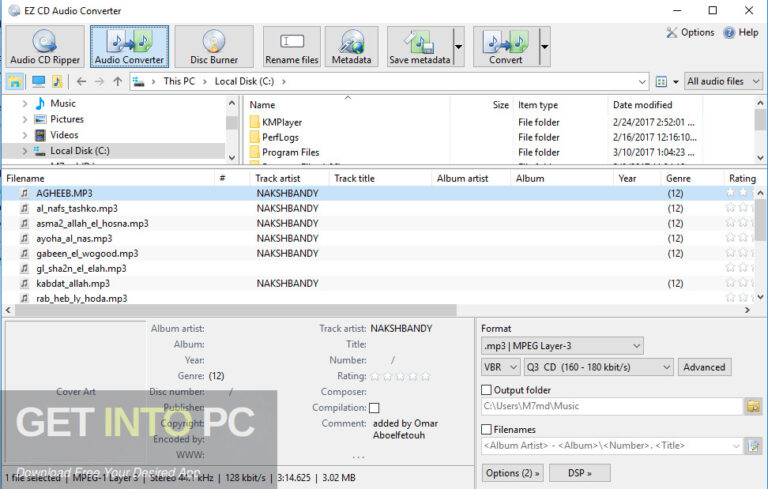Viewport: 768px width, 489px height.
Task: Select gabeen_el_wogood.mp3 file
Action: (87, 253)
